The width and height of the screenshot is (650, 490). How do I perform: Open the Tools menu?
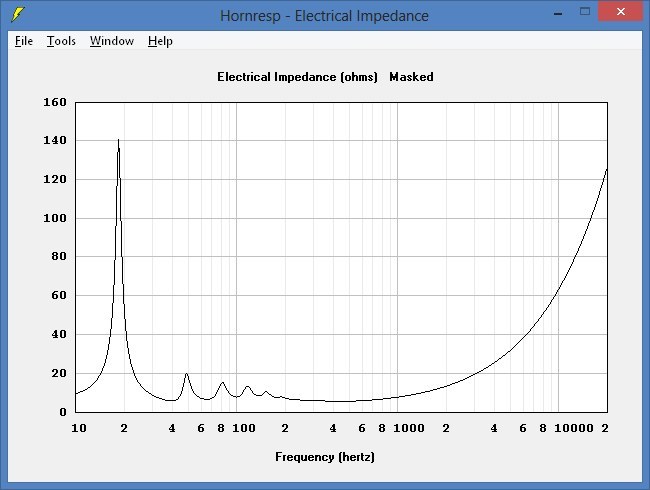click(61, 41)
